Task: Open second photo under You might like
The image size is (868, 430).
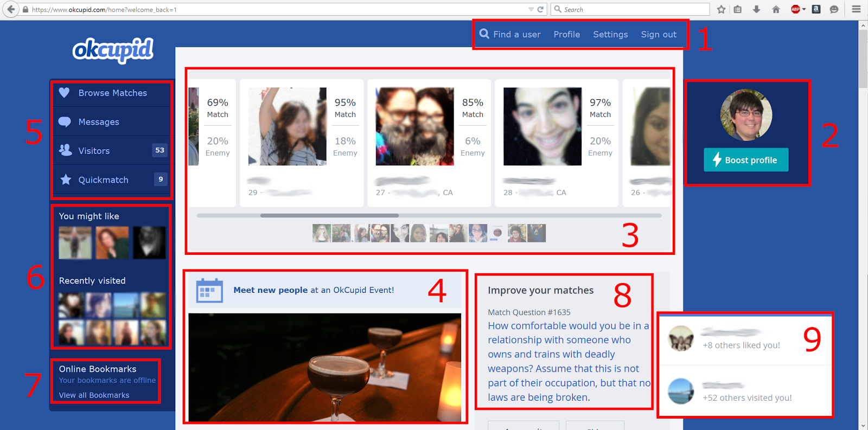Action: [x=112, y=242]
